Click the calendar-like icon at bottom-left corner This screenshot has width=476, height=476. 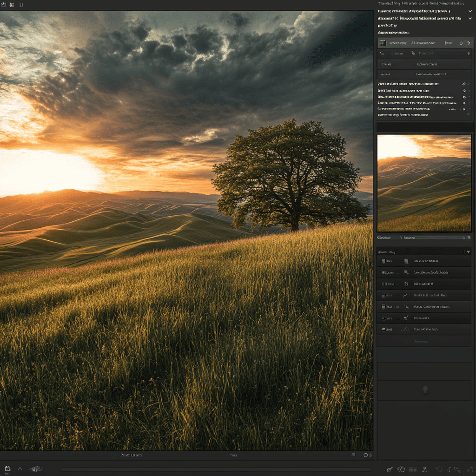click(x=7, y=469)
